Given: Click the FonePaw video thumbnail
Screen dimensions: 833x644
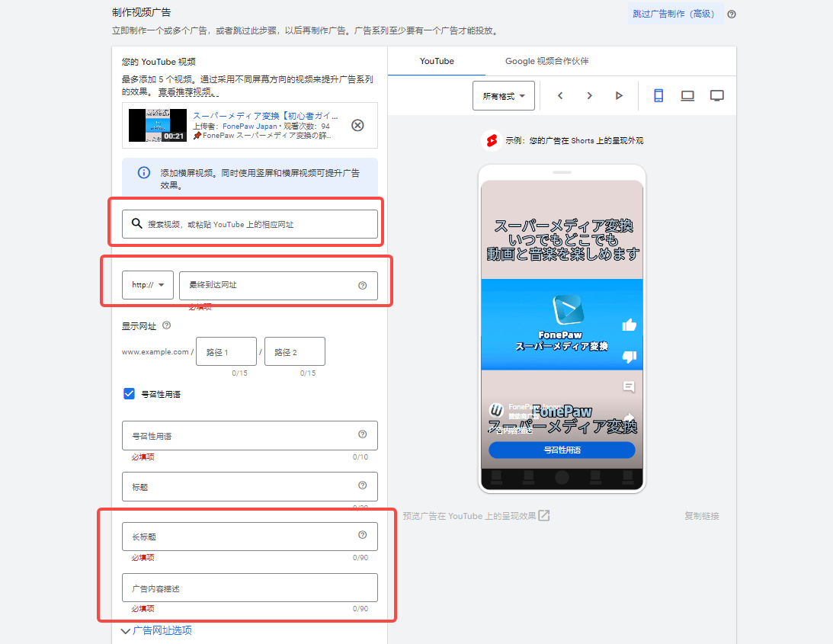Looking at the screenshot, I should 157,125.
